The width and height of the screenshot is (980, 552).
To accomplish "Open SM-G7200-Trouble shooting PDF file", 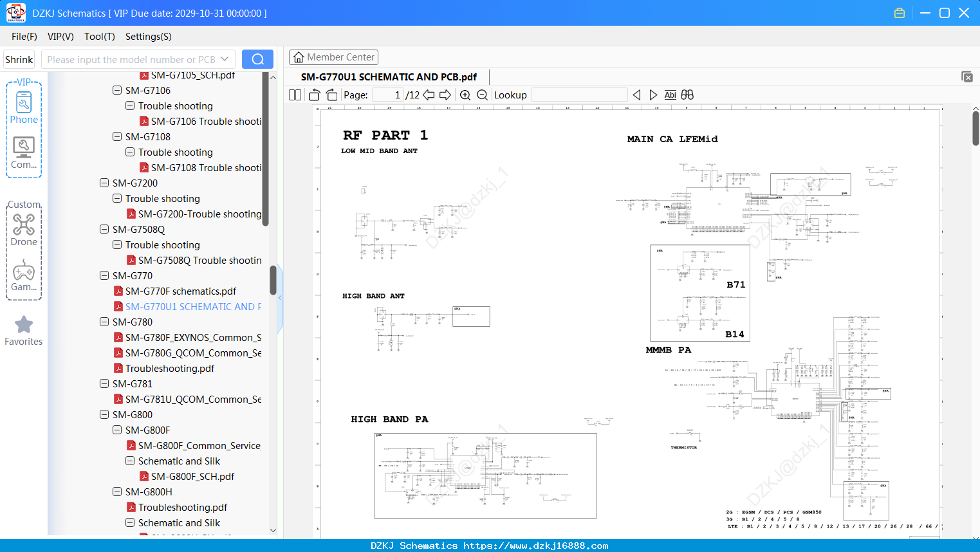I will pyautogui.click(x=194, y=214).
